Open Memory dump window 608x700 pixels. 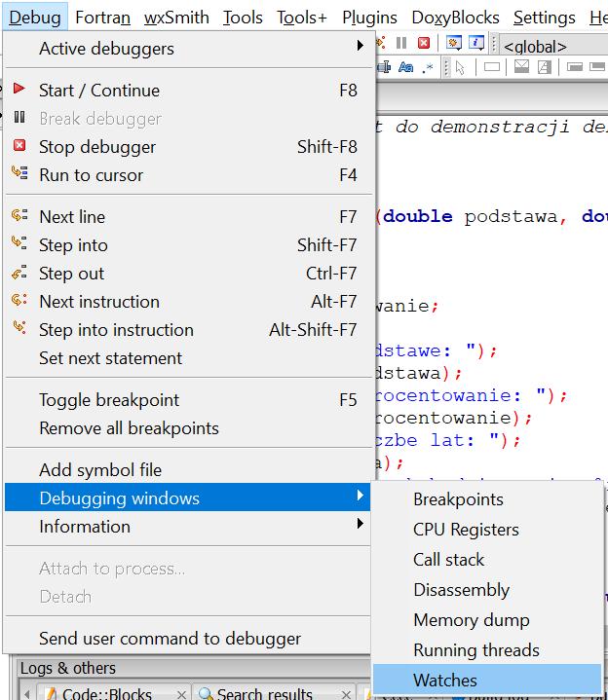pyautogui.click(x=487, y=619)
